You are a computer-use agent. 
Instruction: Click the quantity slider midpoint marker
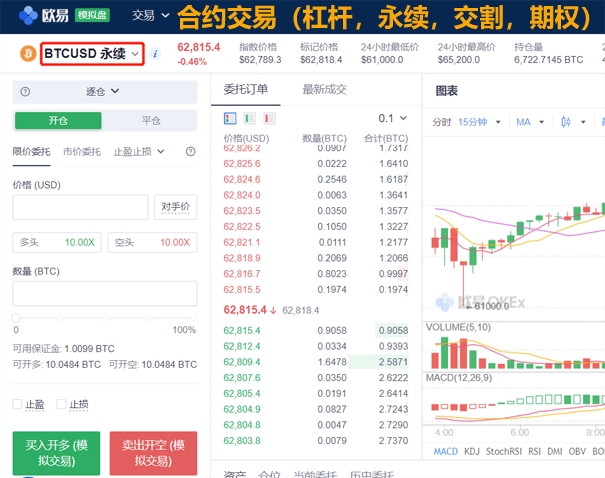pos(105,318)
